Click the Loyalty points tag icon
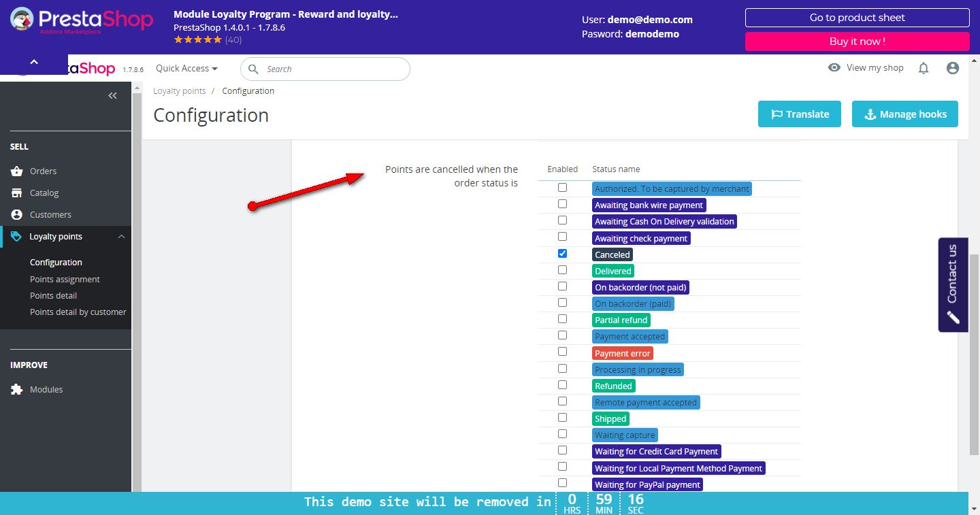 click(x=16, y=236)
